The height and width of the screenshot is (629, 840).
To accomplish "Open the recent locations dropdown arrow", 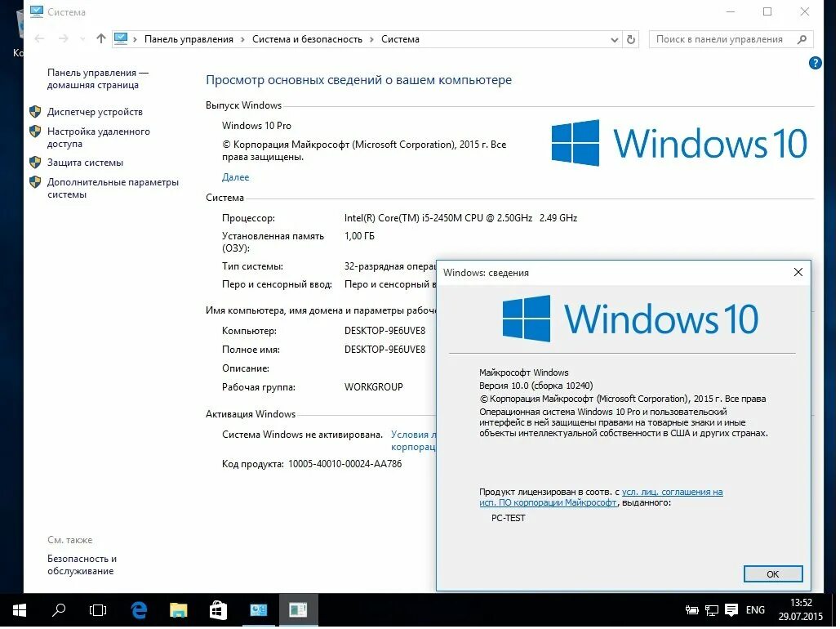I will click(82, 39).
